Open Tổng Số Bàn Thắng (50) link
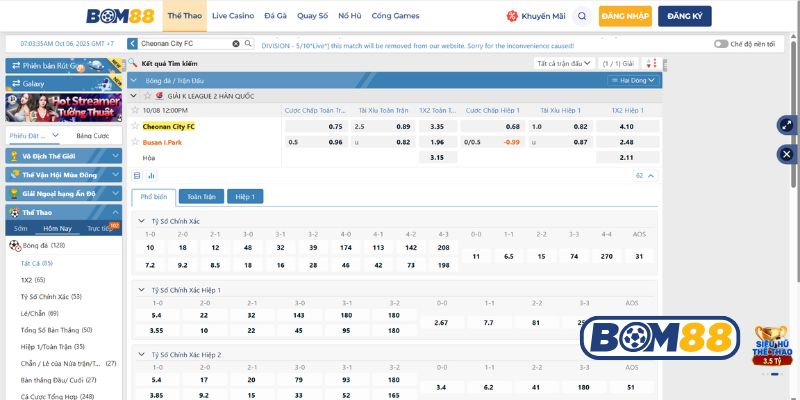The image size is (800, 400). 56,330
